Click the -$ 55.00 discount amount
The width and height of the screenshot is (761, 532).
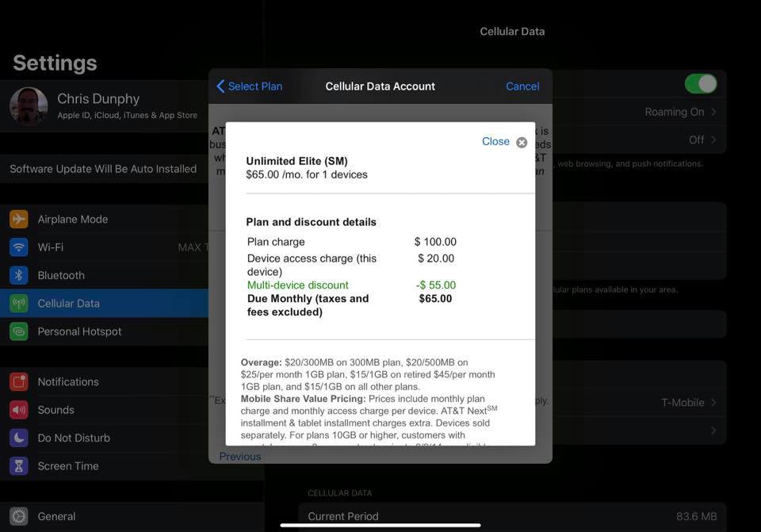pyautogui.click(x=436, y=285)
